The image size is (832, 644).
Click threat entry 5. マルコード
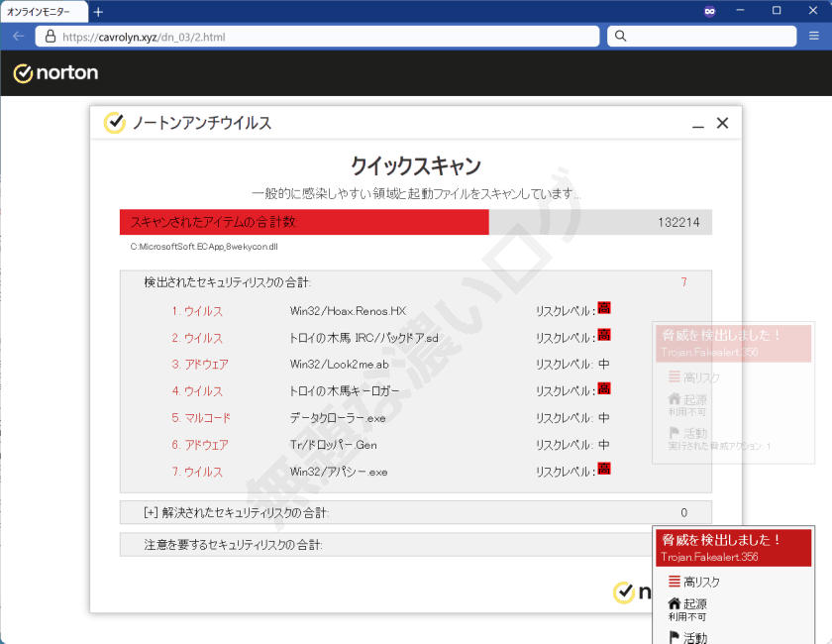pyautogui.click(x=201, y=418)
